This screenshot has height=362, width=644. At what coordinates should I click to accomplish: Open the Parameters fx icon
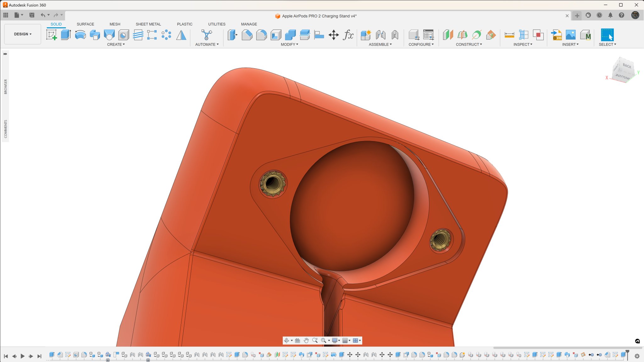click(348, 35)
